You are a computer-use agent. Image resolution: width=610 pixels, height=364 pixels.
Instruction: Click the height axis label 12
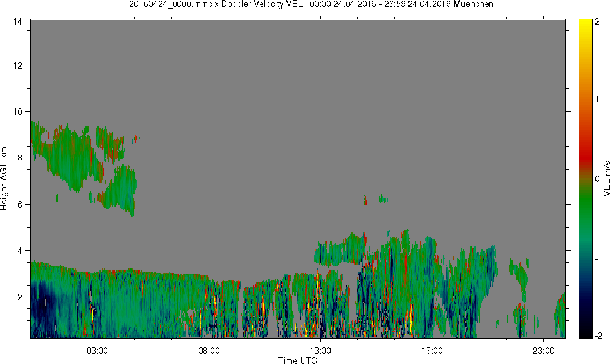click(17, 65)
